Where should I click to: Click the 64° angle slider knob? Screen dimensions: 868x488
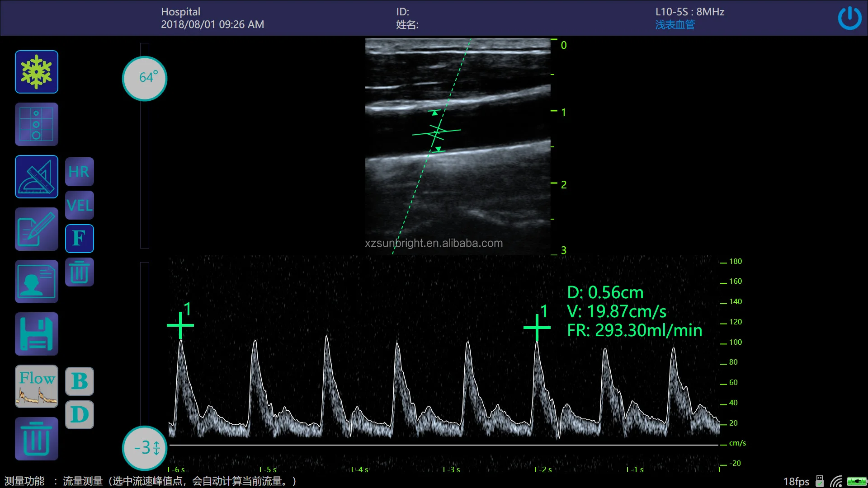pyautogui.click(x=145, y=78)
